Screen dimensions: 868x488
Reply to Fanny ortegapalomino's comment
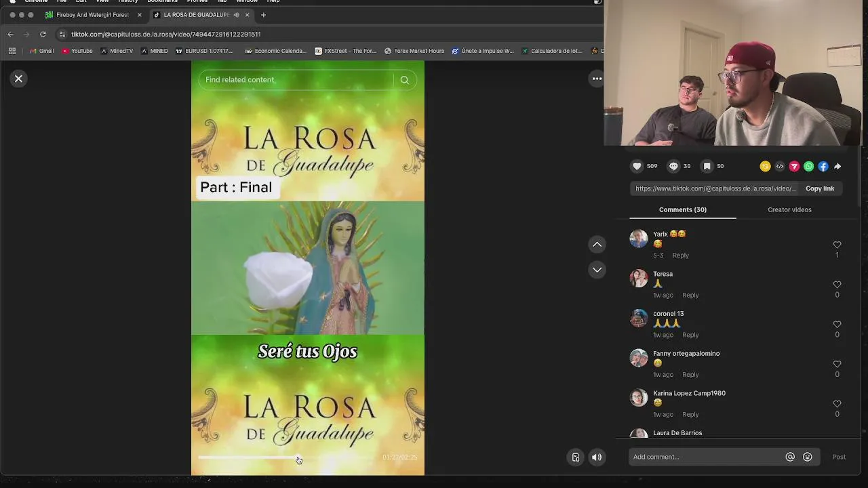(690, 375)
